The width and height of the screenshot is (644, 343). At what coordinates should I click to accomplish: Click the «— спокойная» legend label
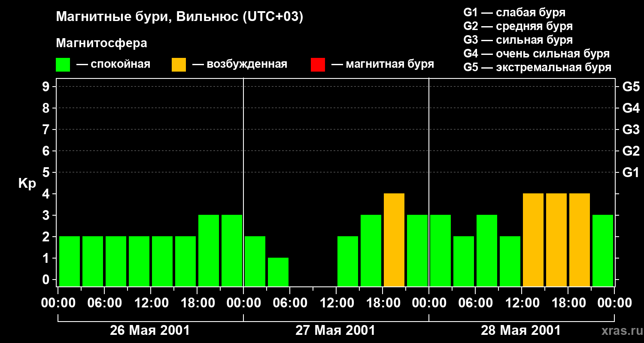113,65
